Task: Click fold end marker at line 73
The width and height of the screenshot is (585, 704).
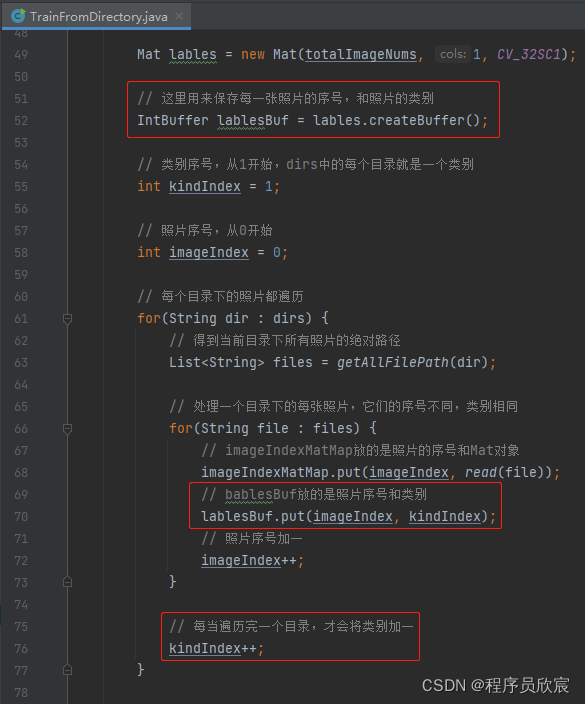Action: point(67,582)
